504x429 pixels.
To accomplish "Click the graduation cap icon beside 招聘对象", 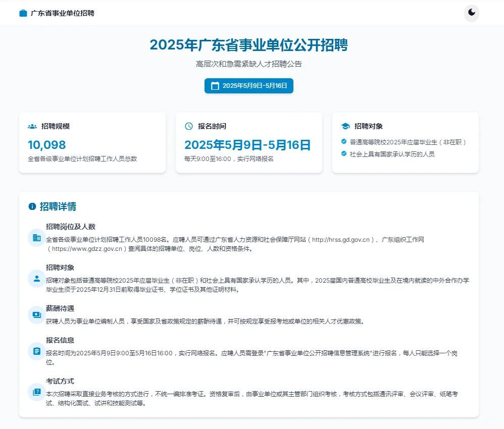I will (345, 126).
